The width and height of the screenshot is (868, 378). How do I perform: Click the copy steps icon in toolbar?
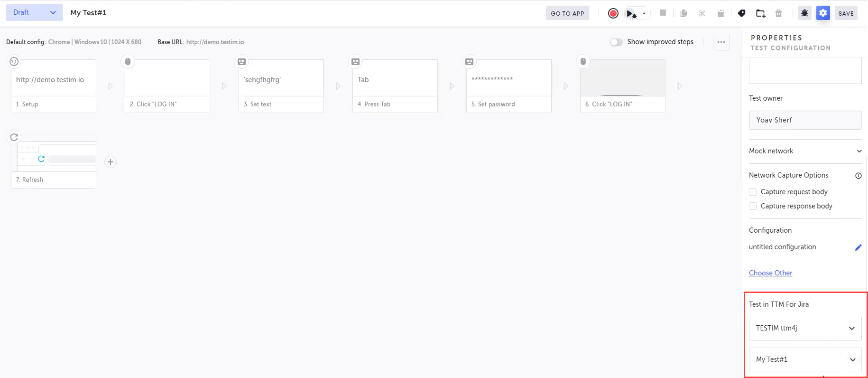[x=683, y=13]
